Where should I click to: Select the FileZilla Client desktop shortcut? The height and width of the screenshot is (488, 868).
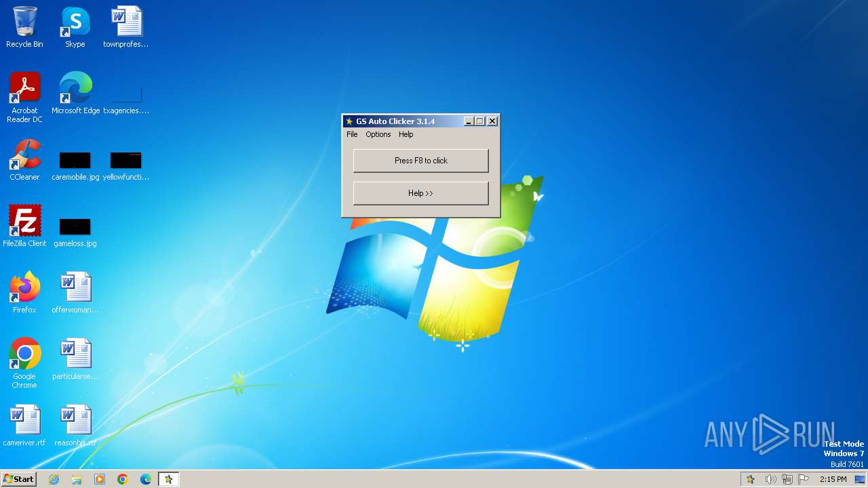24,226
